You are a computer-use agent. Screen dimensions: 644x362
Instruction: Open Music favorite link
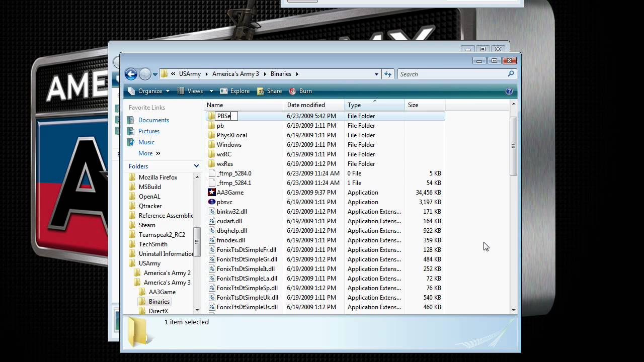coord(146,142)
